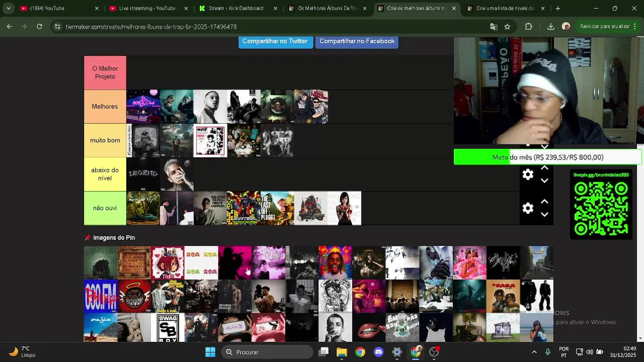Move 'não ouvi' row up
The image size is (644, 362).
click(544, 202)
